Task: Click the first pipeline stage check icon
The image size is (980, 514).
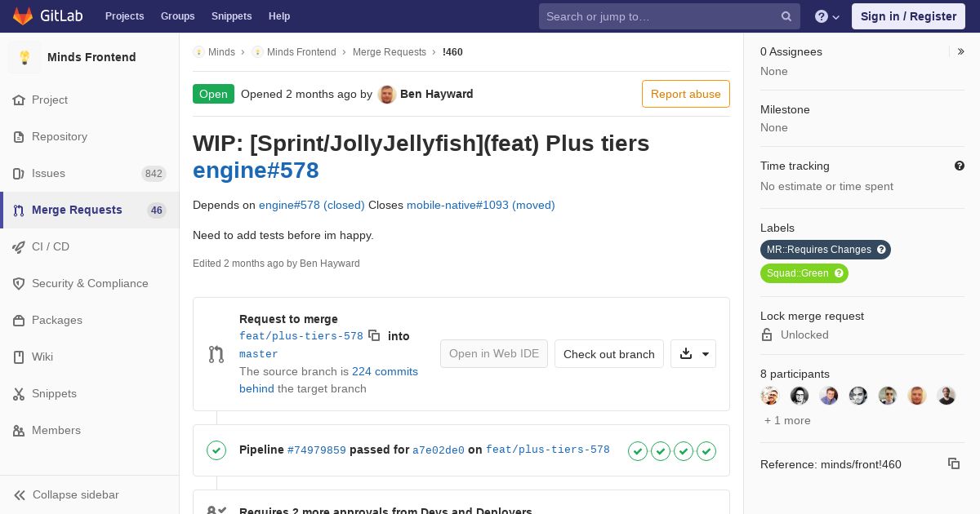Action: [x=638, y=450]
